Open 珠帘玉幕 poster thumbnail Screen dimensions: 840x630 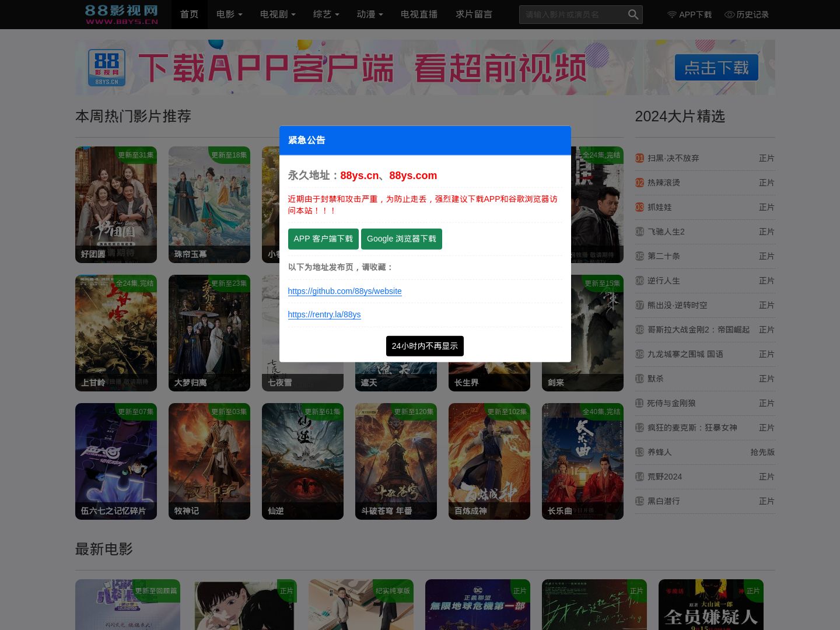tap(209, 205)
